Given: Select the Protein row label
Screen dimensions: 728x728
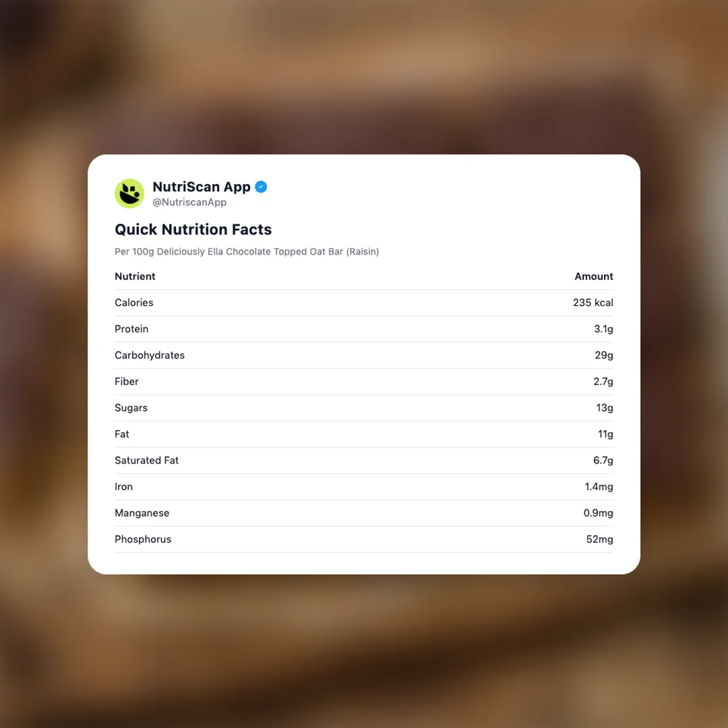Looking at the screenshot, I should 131,329.
